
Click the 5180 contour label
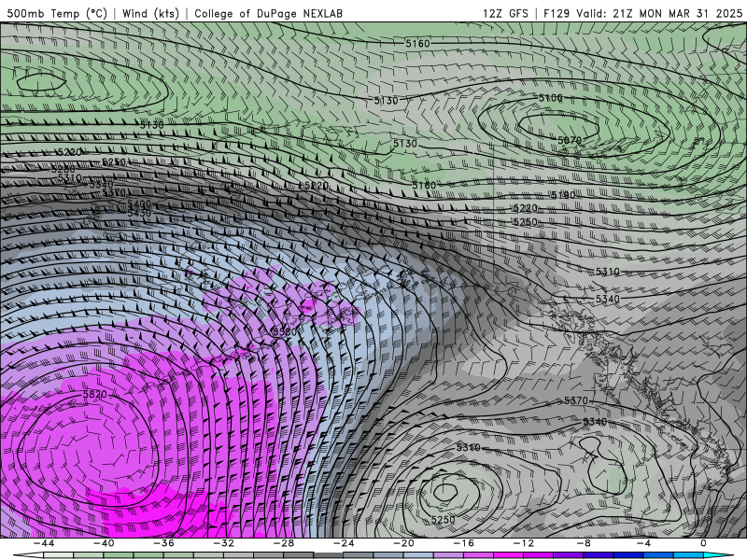coord(424,185)
